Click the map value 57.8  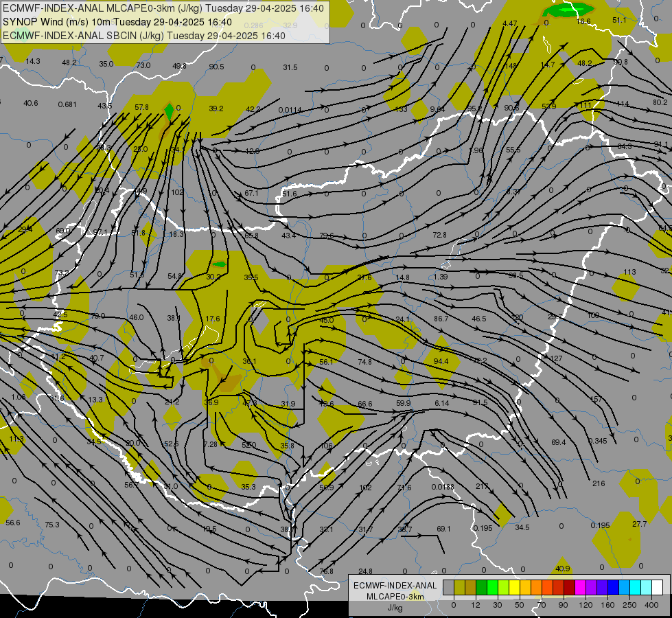point(141,107)
